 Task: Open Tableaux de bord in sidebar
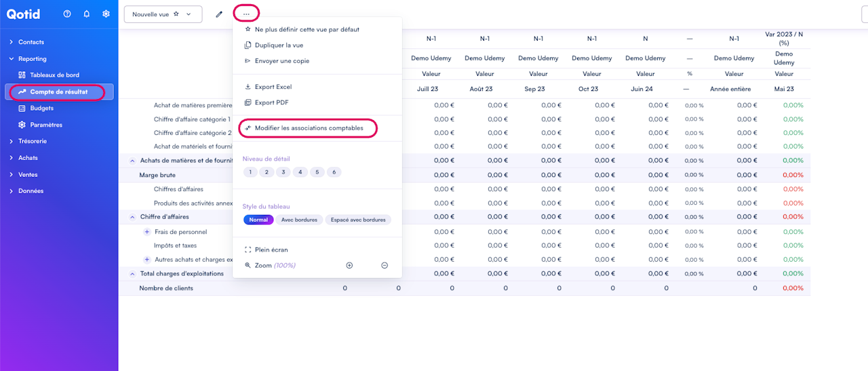(x=54, y=75)
